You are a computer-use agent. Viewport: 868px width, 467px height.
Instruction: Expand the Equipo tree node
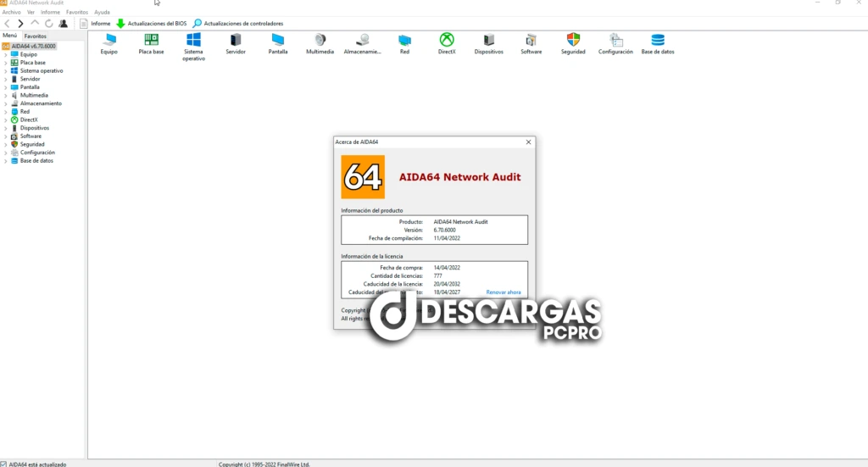[6, 54]
